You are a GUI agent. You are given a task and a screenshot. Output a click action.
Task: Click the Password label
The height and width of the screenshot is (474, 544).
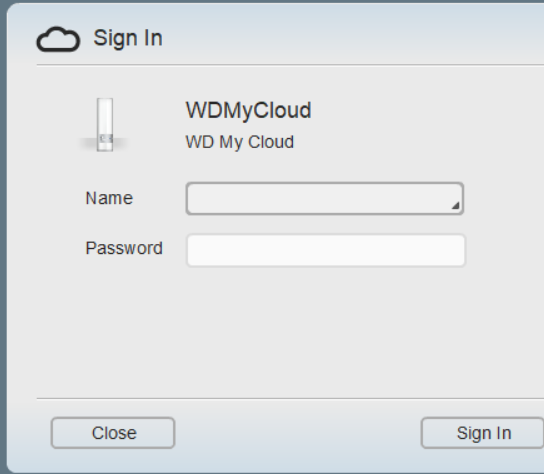point(124,248)
